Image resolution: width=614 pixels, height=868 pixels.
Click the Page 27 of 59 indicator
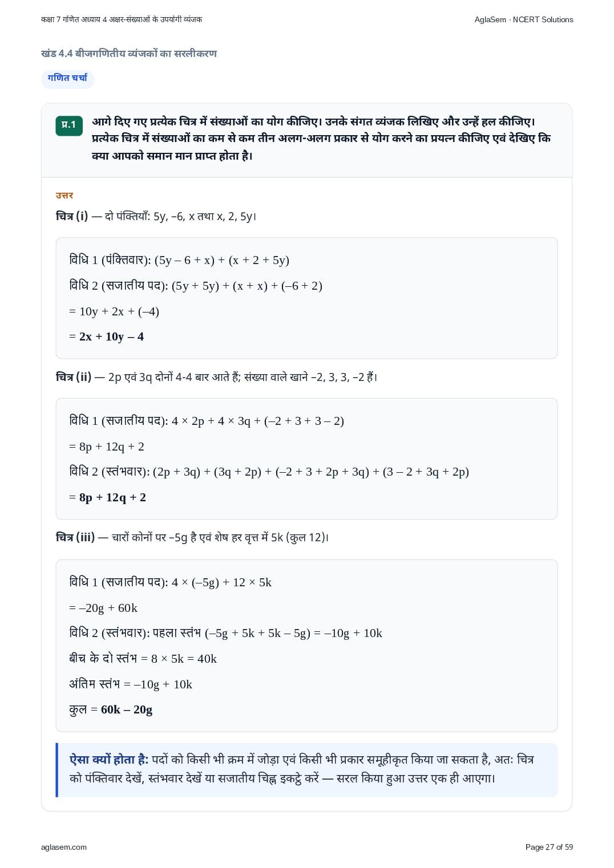click(549, 847)
